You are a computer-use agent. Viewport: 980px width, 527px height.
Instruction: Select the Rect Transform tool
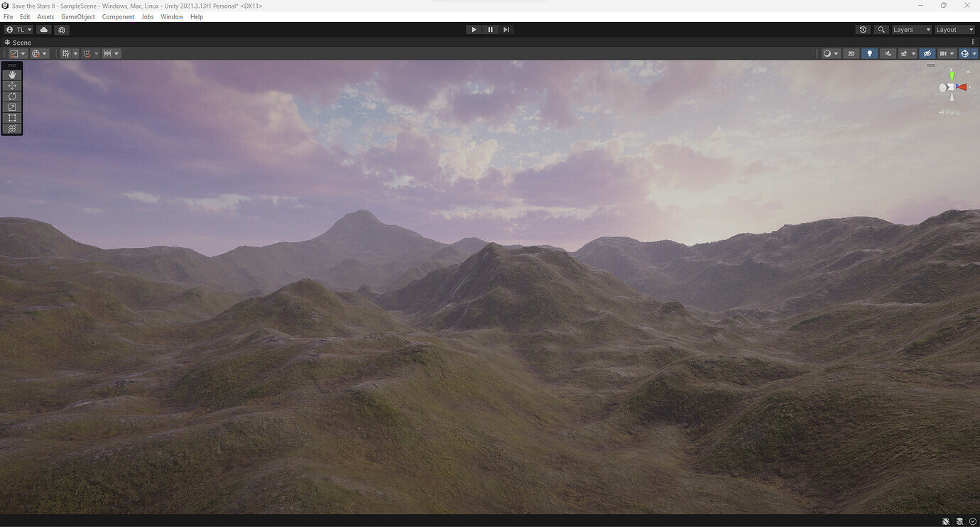11,117
